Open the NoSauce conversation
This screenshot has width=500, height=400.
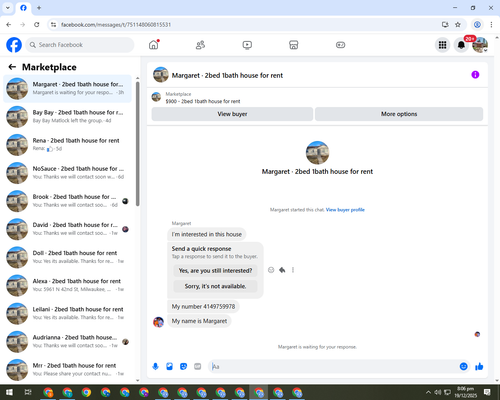click(67, 173)
